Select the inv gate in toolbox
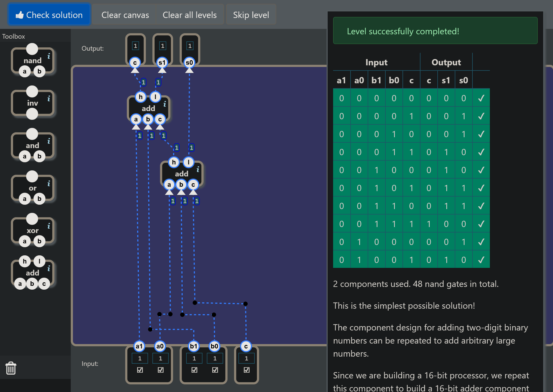This screenshot has height=392, width=553. click(x=32, y=103)
